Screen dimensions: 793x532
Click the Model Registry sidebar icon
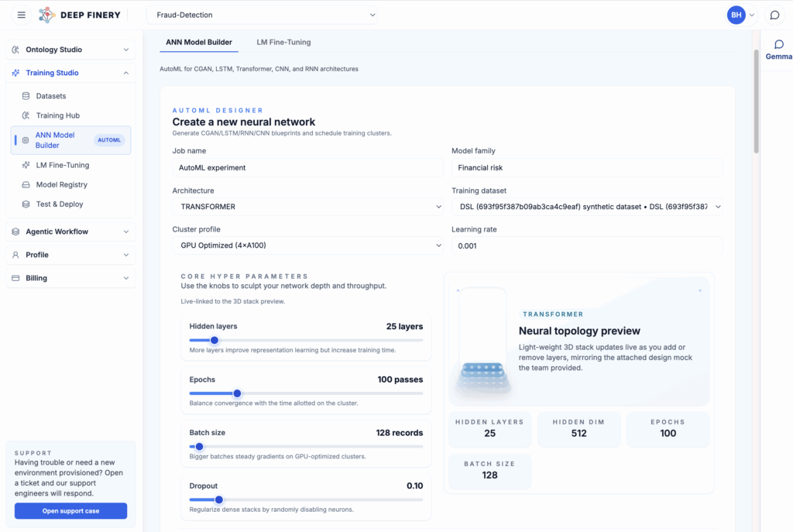(x=26, y=185)
